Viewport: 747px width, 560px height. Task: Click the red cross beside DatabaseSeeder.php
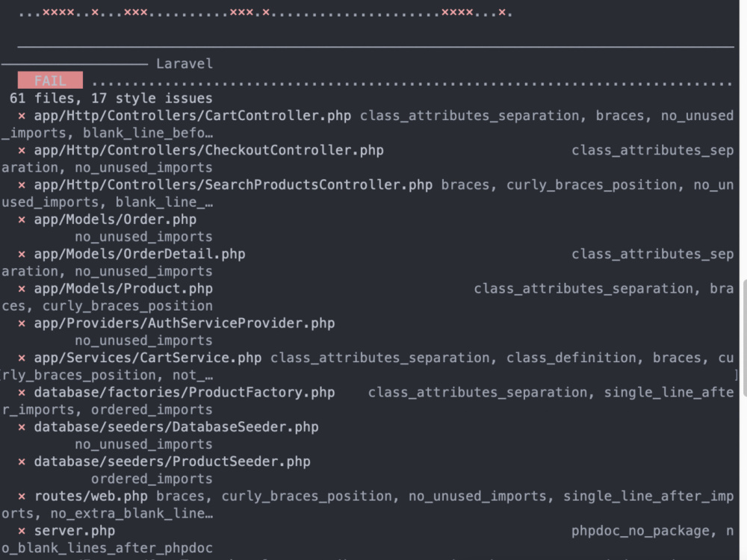tap(22, 427)
